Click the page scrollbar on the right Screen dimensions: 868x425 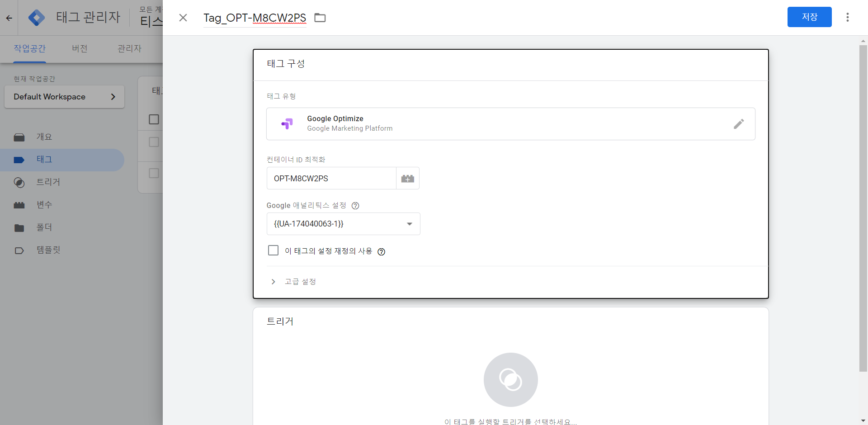point(863,208)
